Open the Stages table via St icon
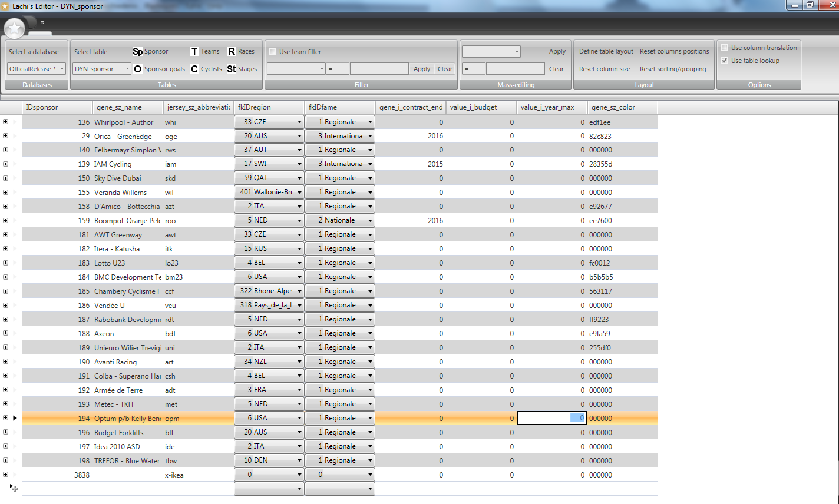 click(x=232, y=69)
